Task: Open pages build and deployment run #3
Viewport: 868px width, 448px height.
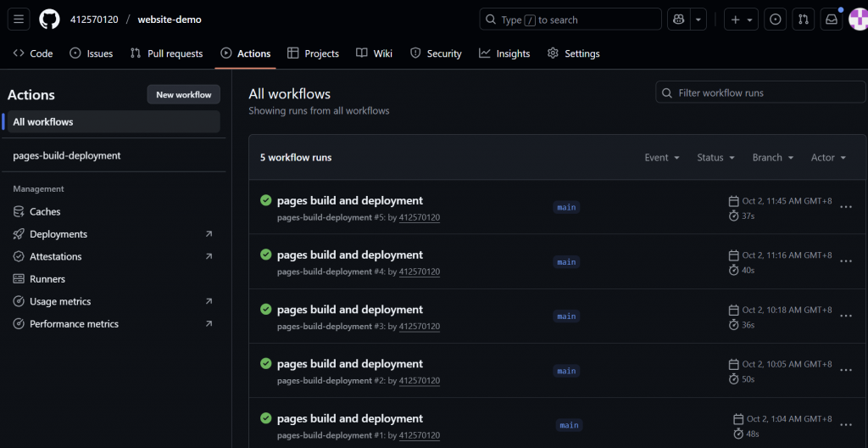Action: pos(350,310)
